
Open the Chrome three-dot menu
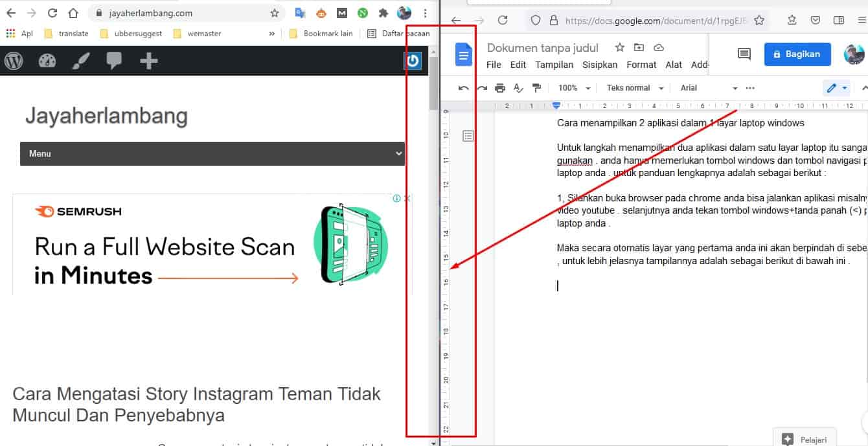tap(425, 13)
